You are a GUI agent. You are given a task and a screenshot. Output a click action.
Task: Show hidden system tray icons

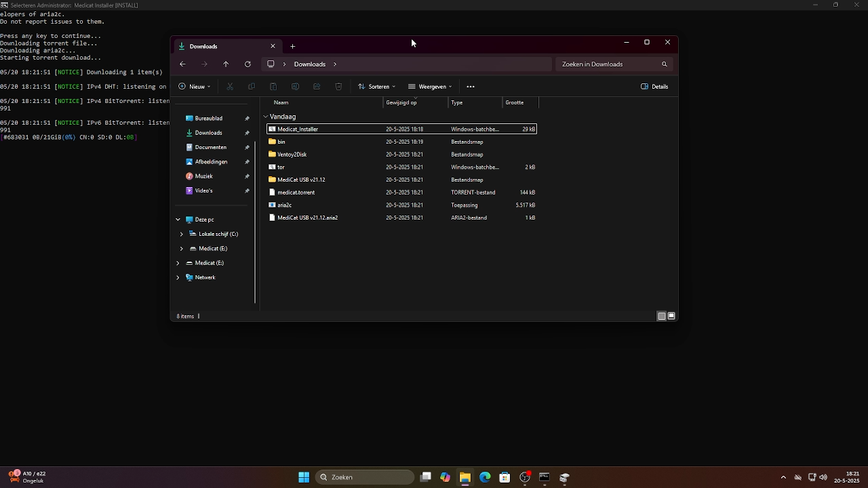click(x=783, y=477)
